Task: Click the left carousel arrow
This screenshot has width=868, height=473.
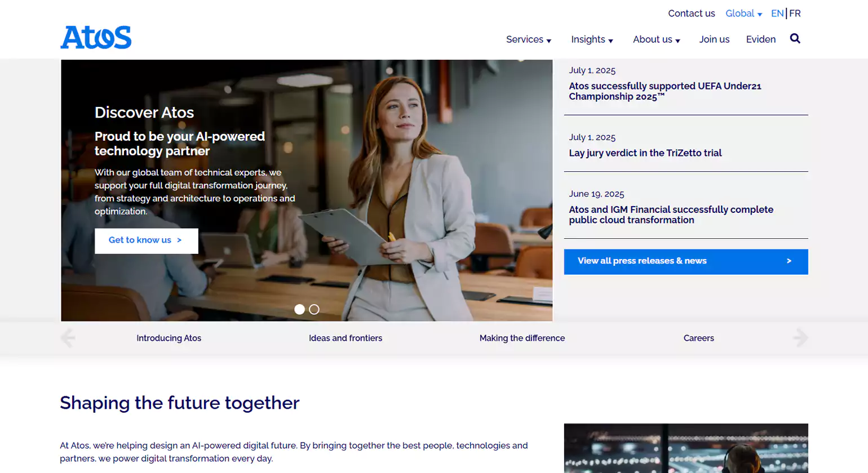Action: (68, 338)
